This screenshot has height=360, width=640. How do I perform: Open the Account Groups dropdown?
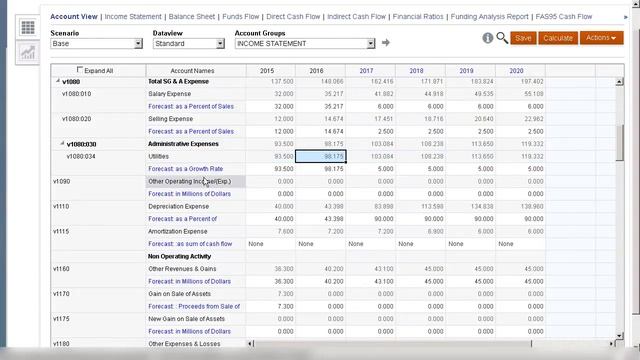click(304, 44)
